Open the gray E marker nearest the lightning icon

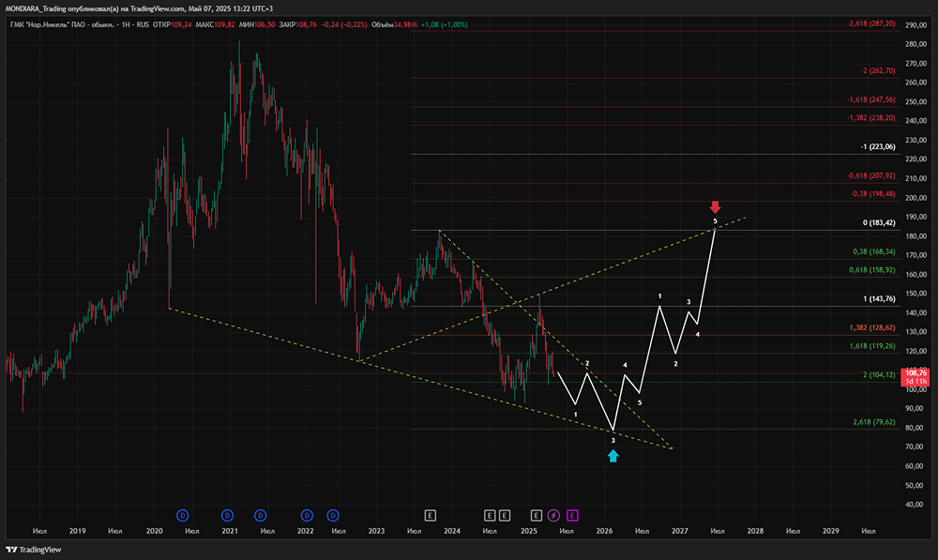click(x=536, y=515)
